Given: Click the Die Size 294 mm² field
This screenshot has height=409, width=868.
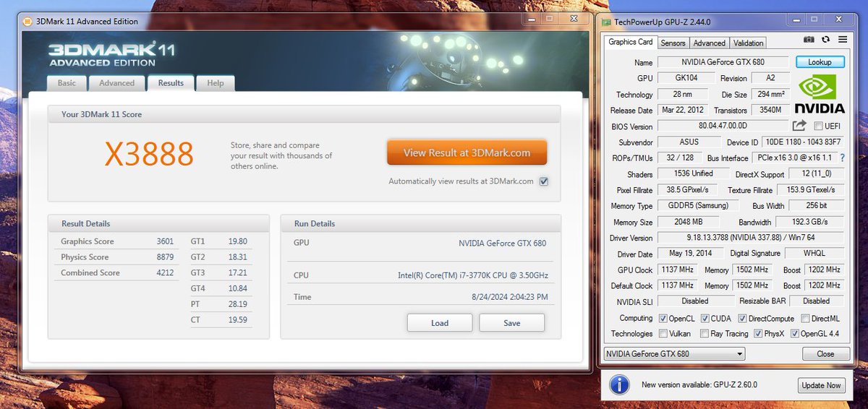Looking at the screenshot, I should tap(773, 95).
